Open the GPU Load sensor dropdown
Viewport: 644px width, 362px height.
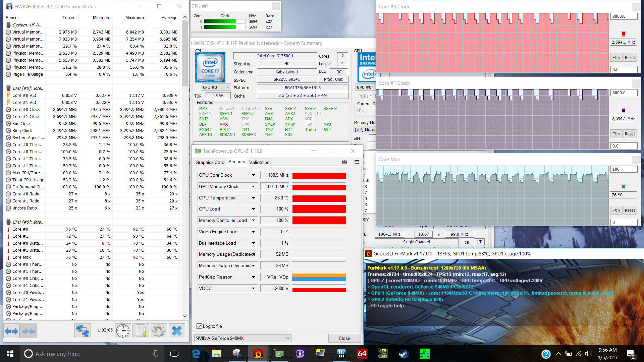tap(254, 209)
